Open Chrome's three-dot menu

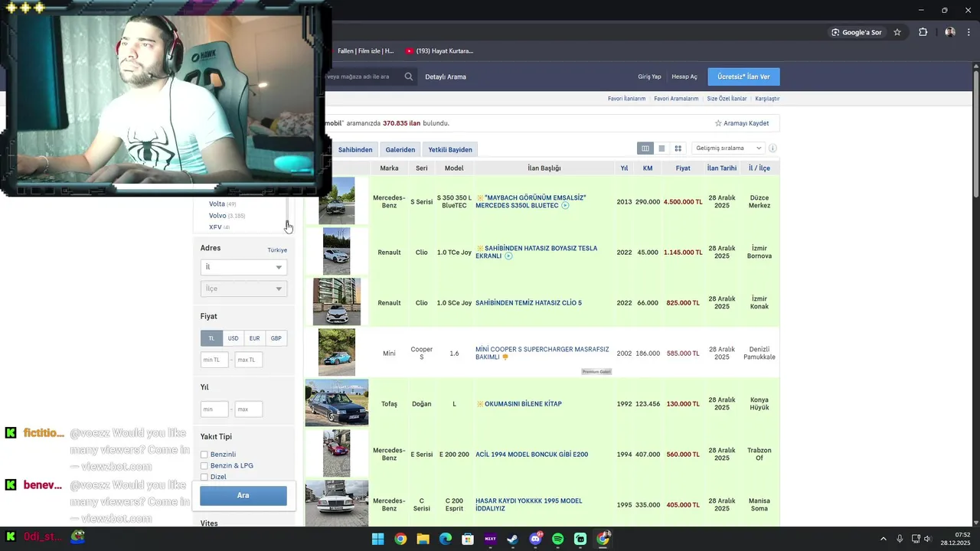click(969, 32)
